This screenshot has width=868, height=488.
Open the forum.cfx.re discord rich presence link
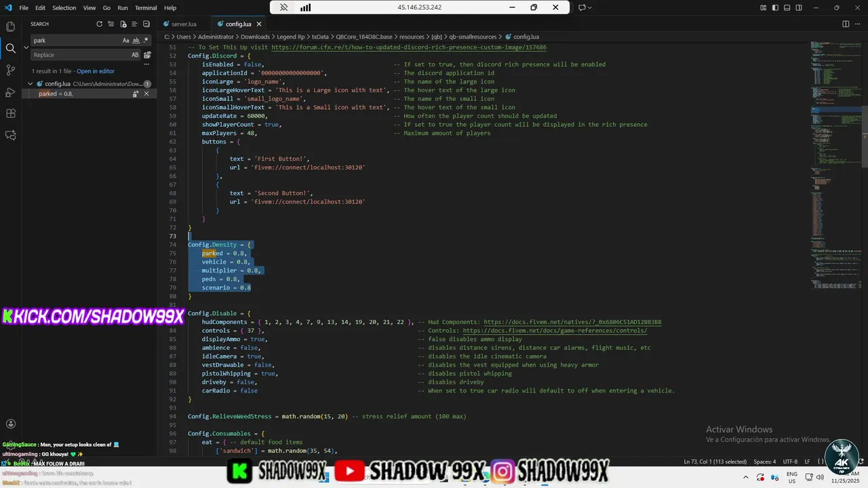coord(409,47)
